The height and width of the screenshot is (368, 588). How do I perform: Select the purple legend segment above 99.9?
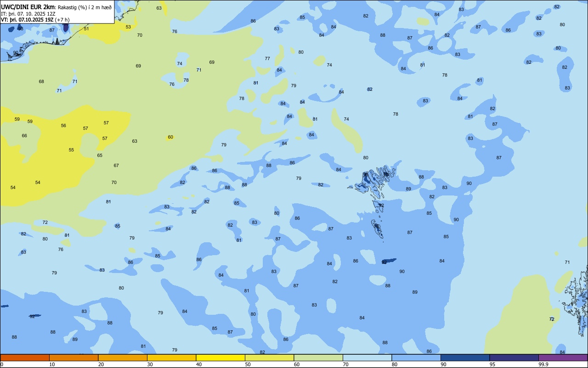click(563, 357)
